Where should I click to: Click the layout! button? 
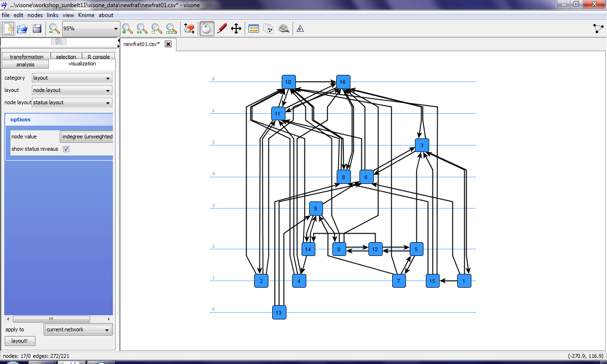point(20,341)
